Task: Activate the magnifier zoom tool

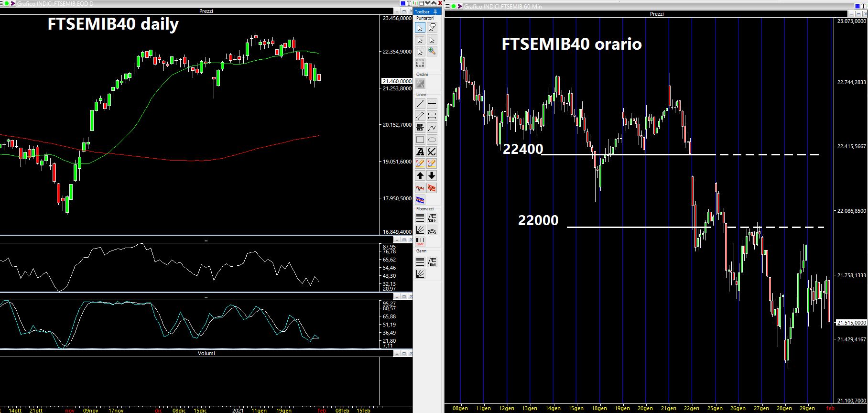Action: point(432,51)
